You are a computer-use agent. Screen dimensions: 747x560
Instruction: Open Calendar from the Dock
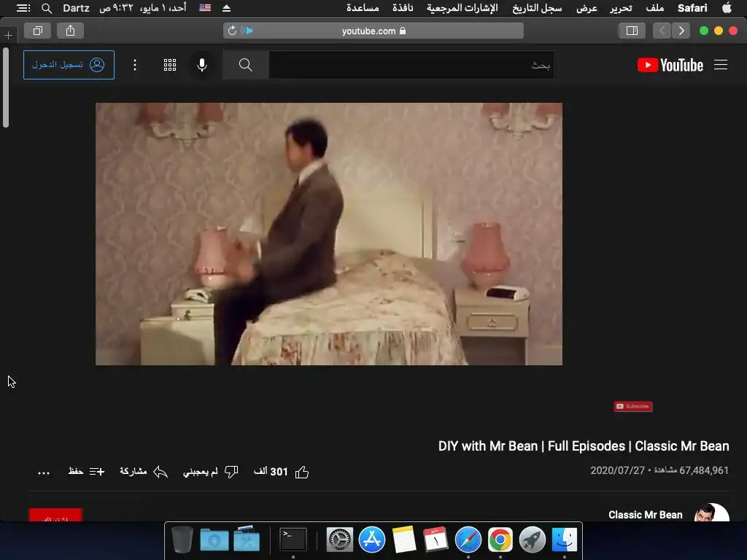point(436,540)
